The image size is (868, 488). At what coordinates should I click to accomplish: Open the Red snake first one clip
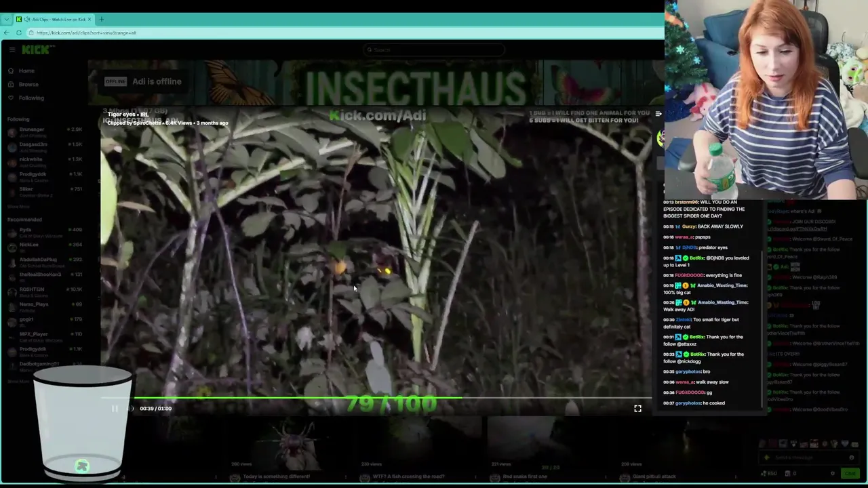[525, 476]
